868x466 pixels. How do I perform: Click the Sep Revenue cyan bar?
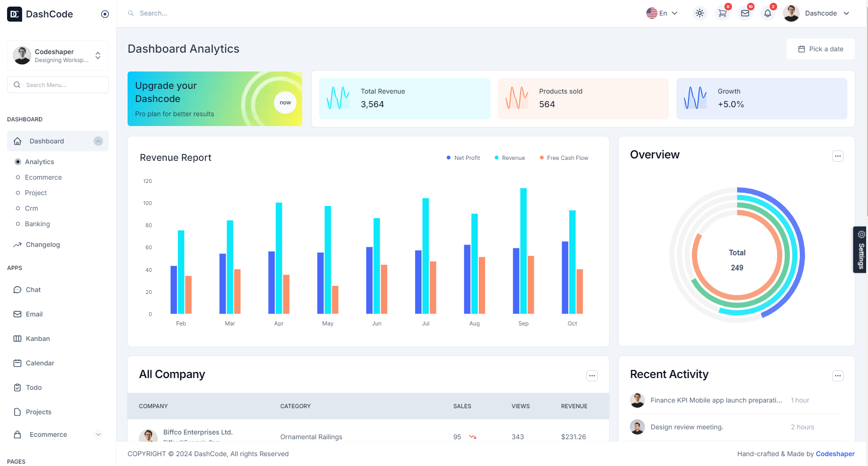523,251
